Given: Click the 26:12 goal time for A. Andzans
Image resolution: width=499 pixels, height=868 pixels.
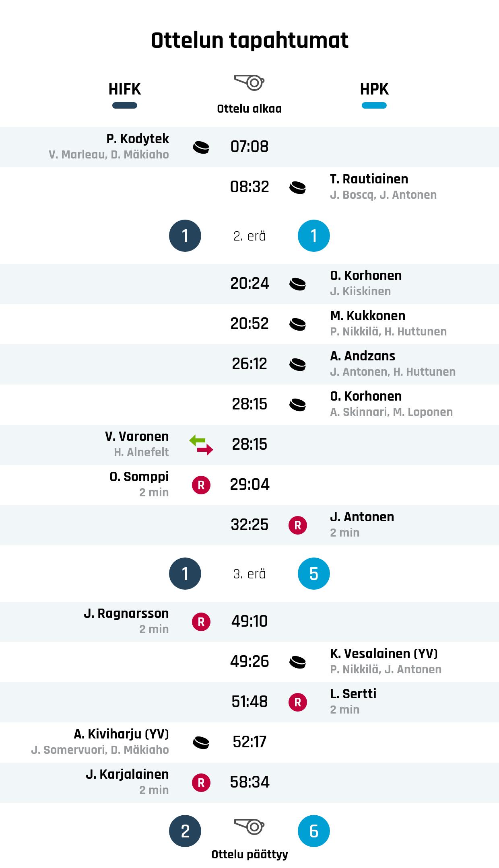Looking at the screenshot, I should 249,364.
